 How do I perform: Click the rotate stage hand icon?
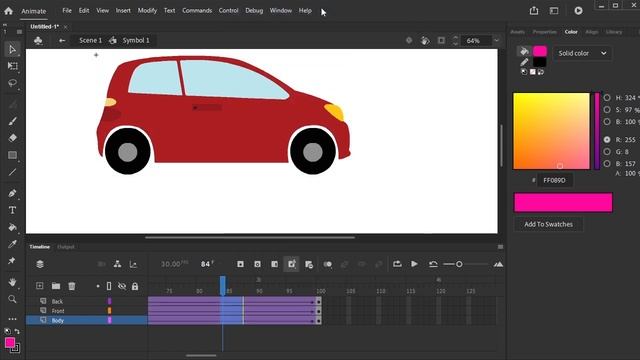[425, 40]
